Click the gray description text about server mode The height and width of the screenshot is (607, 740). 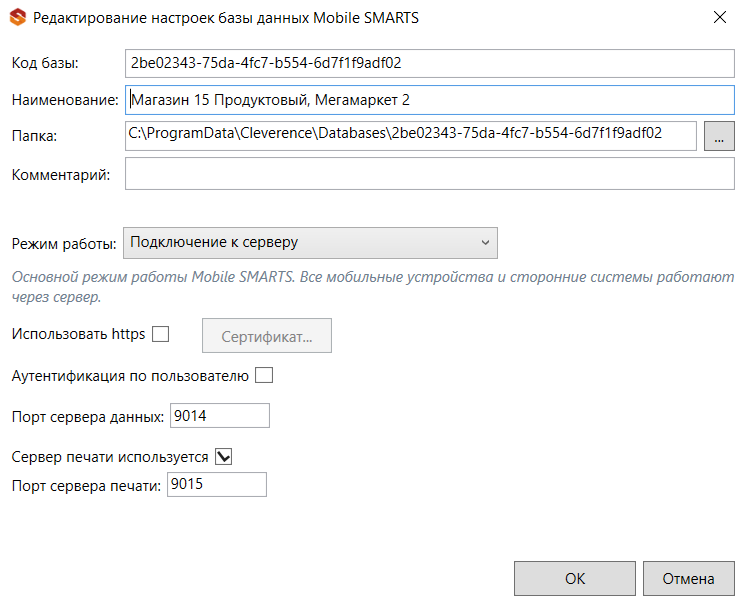[x=373, y=287]
